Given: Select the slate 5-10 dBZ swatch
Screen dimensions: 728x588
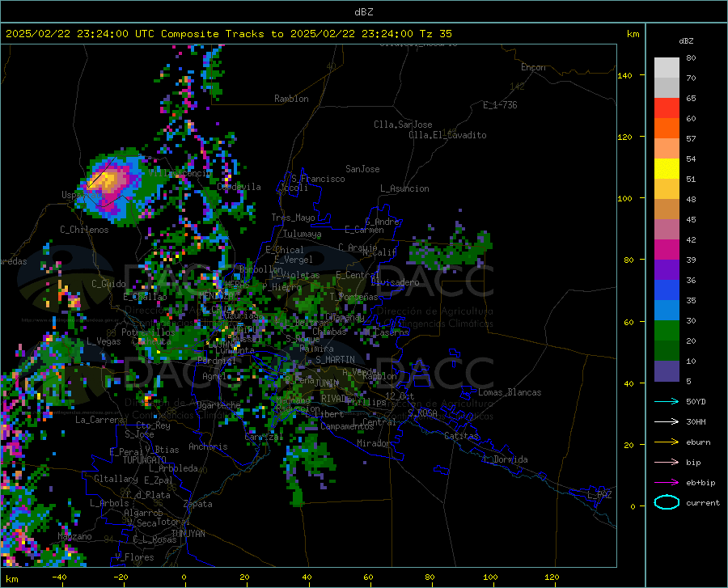Looking at the screenshot, I should point(667,371).
